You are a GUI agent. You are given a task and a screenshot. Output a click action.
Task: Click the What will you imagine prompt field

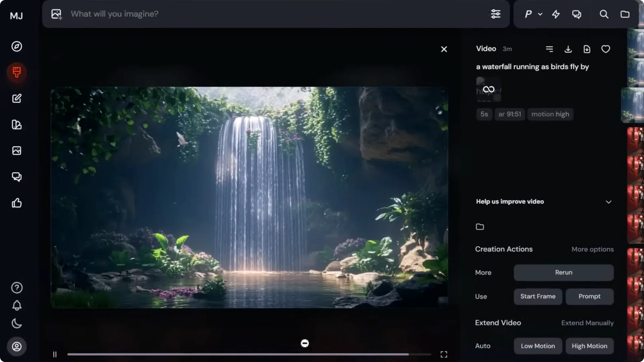[x=235, y=14]
